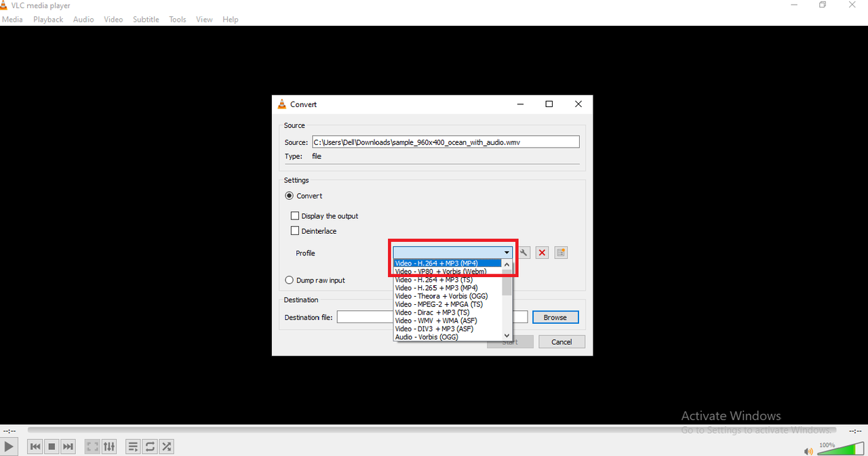The image size is (868, 456).
Task: Mute audio via speaker icon
Action: click(808, 451)
